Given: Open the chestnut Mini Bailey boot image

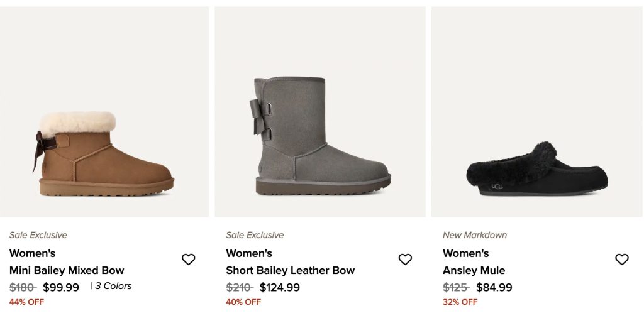Looking at the screenshot, I should [104, 155].
